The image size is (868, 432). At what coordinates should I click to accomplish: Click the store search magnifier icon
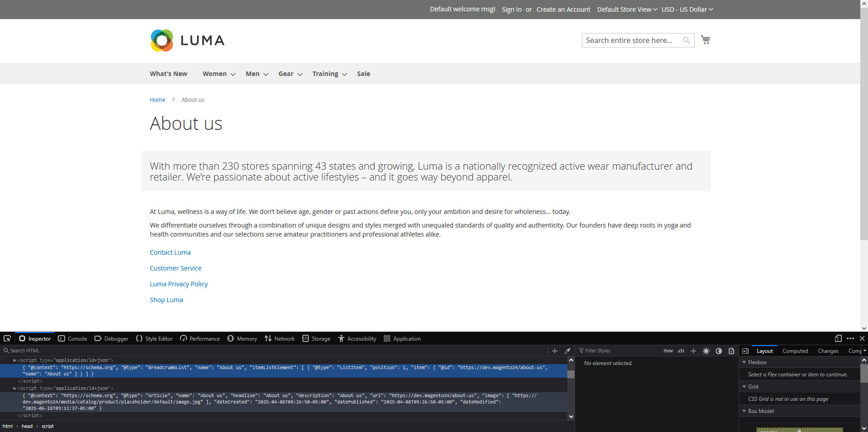[687, 40]
